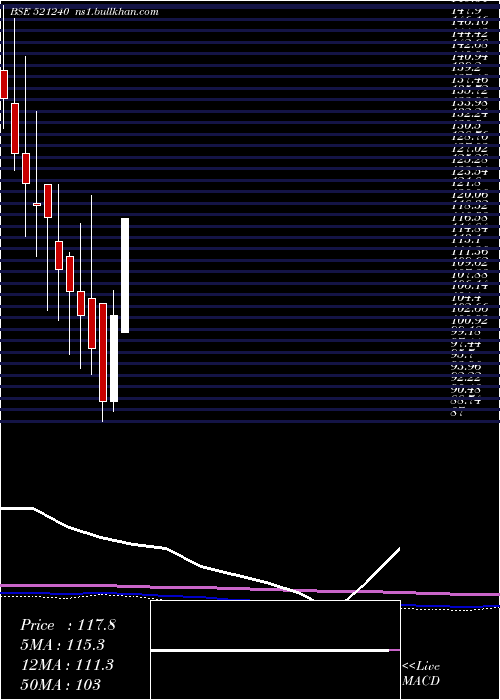Click the 120.06 price axis label
500x700 pixels.
click(470, 194)
